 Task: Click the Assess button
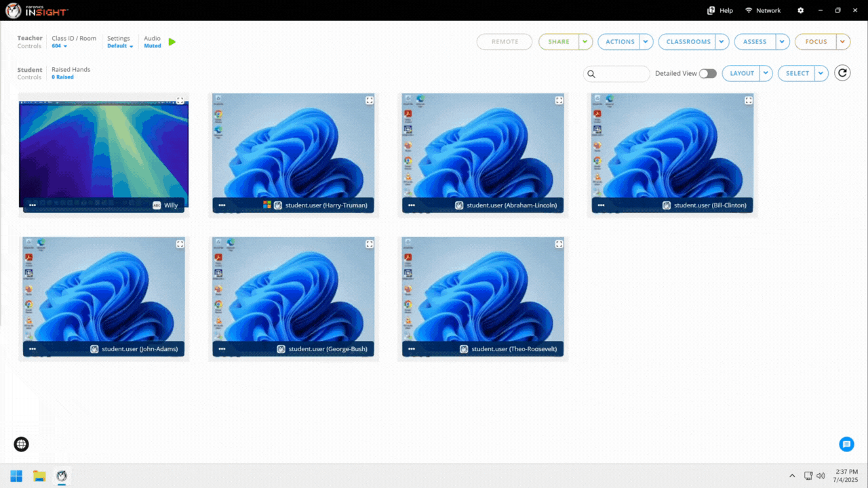click(x=755, y=42)
